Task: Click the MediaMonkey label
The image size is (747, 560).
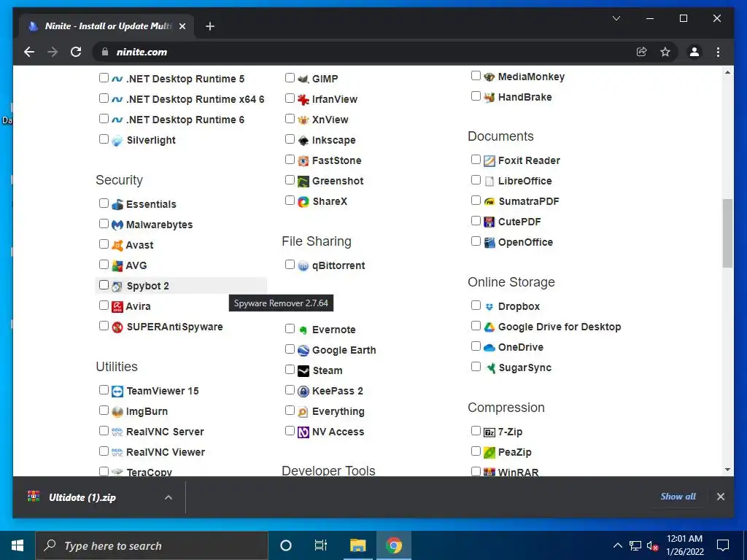Action: [x=531, y=77]
